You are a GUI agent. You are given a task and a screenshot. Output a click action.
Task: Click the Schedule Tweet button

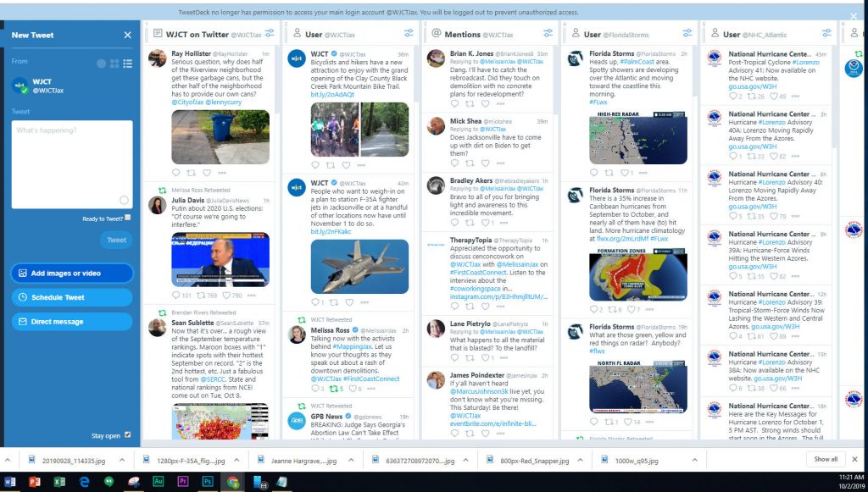coord(71,297)
